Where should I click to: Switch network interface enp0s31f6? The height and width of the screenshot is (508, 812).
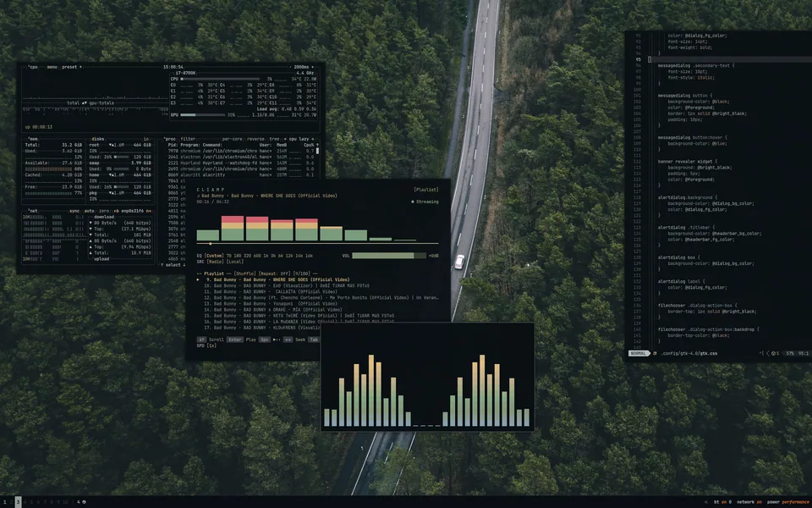tap(132, 211)
